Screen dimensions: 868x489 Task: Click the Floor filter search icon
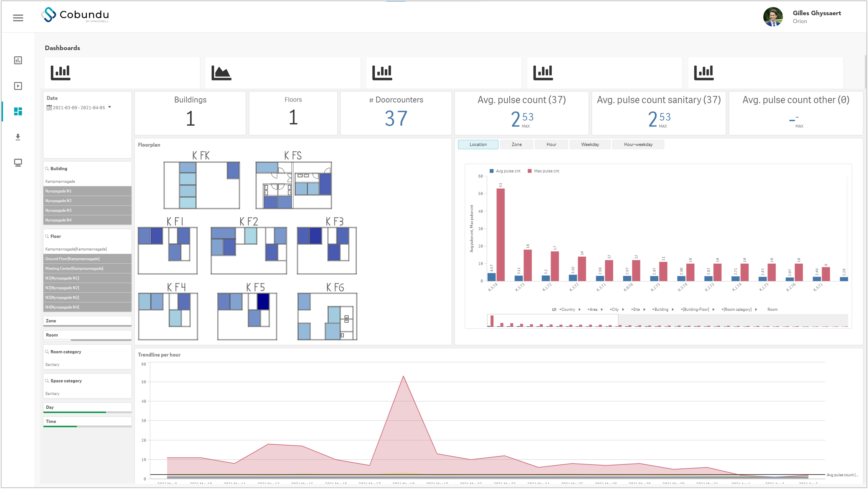pos(47,236)
